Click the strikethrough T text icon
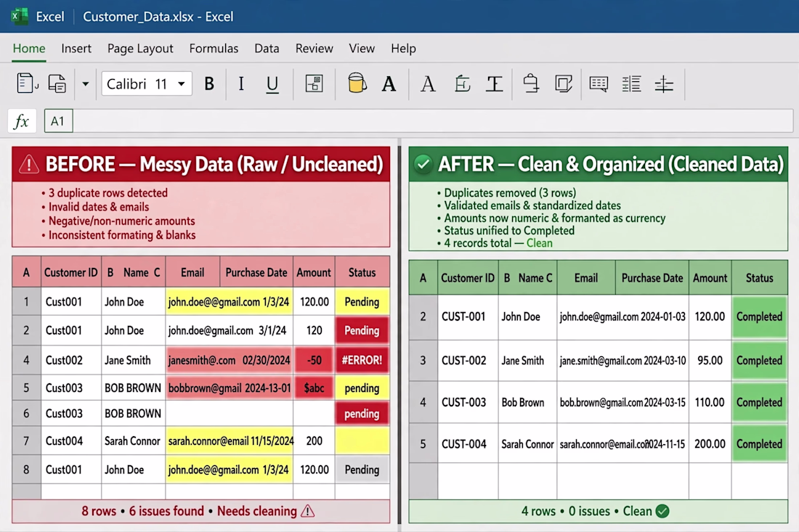799x532 pixels. pos(494,83)
